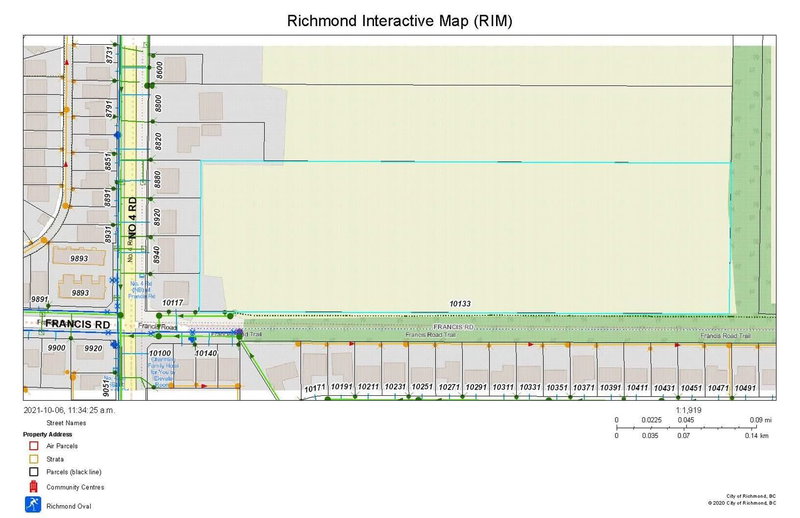
Task: Click the 9920 address label
Action: point(93,348)
